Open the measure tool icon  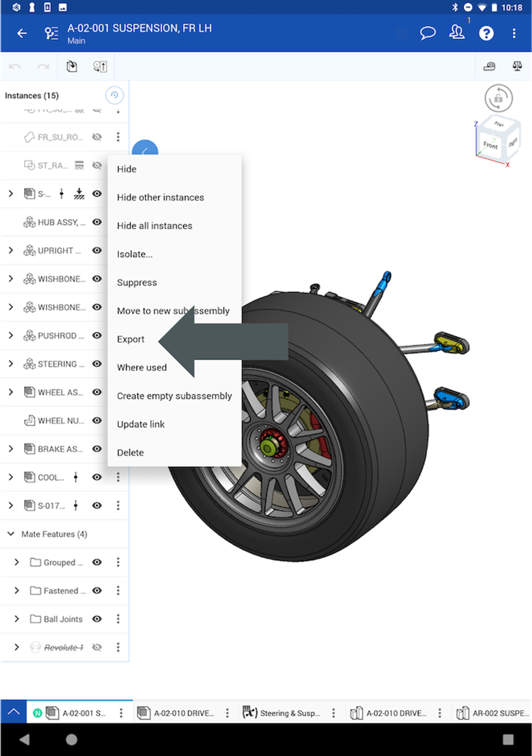[x=489, y=66]
